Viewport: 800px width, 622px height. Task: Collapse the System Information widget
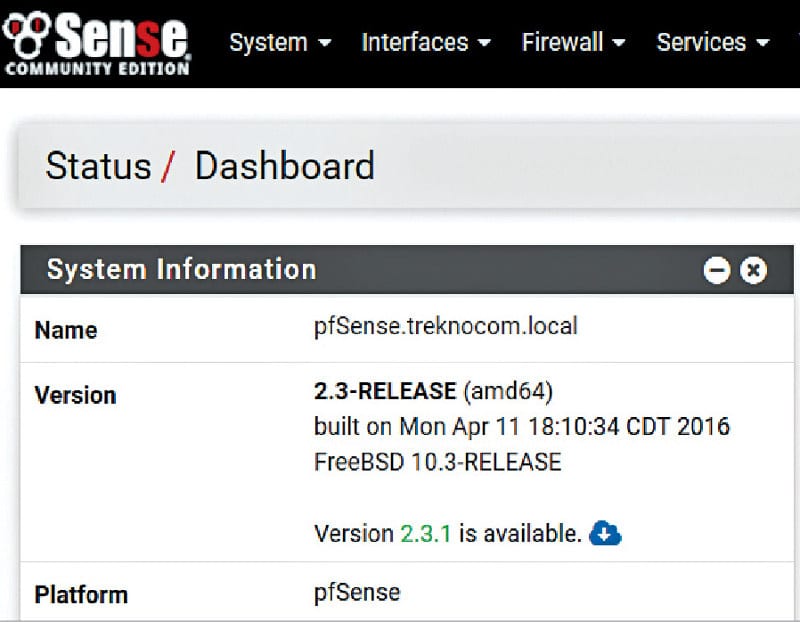717,270
